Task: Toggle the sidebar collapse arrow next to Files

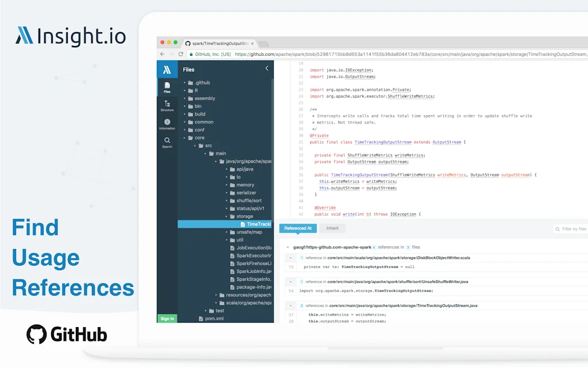Action: 266,68
